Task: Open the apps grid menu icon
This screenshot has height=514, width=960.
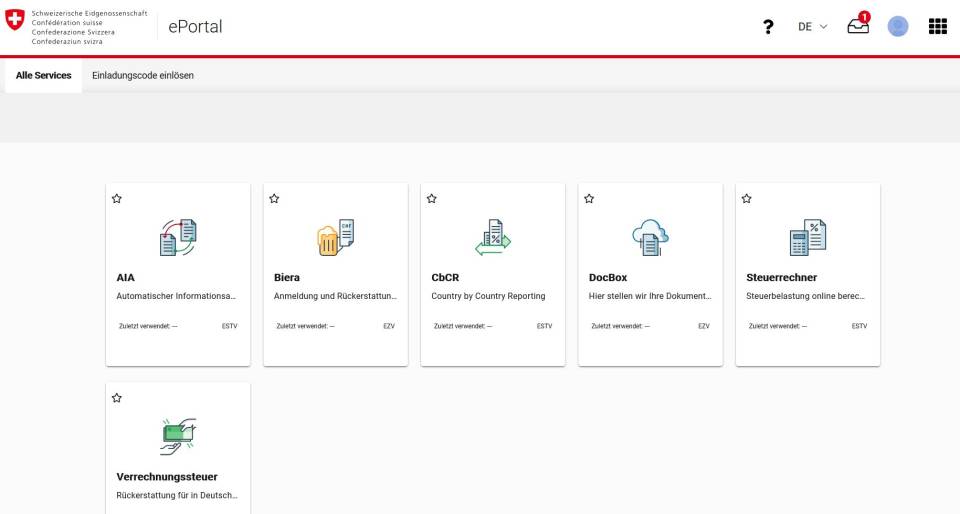Action: click(937, 26)
